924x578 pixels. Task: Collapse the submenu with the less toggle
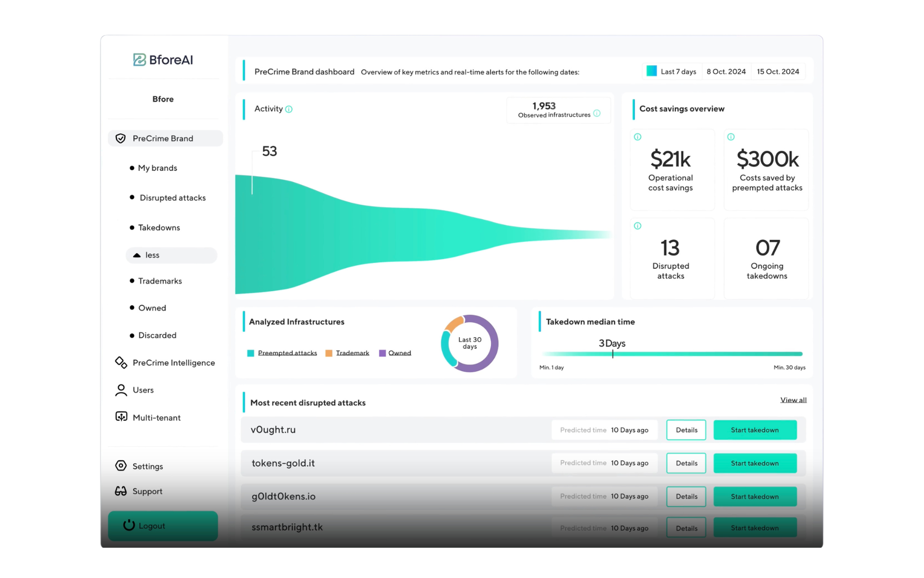pos(171,255)
